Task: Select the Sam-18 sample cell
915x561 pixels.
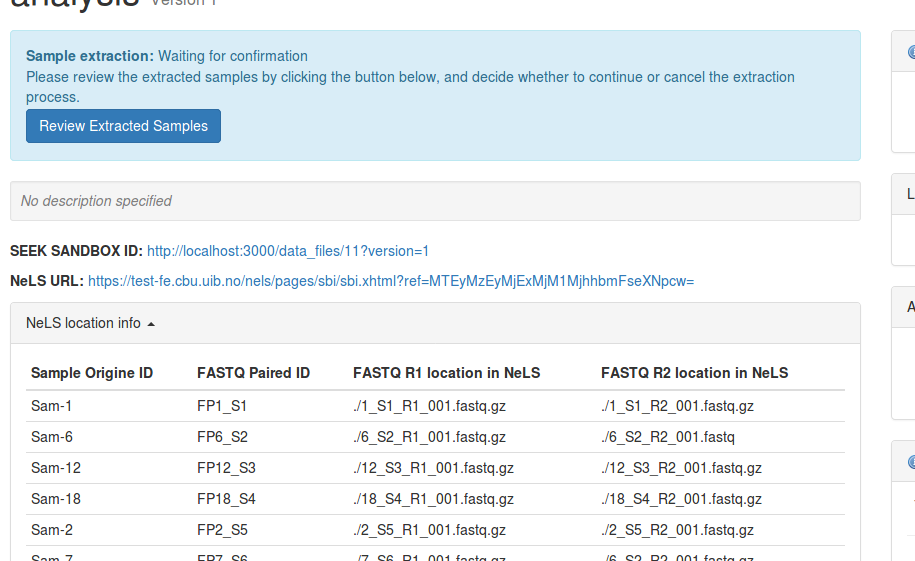Action: [x=56, y=499]
